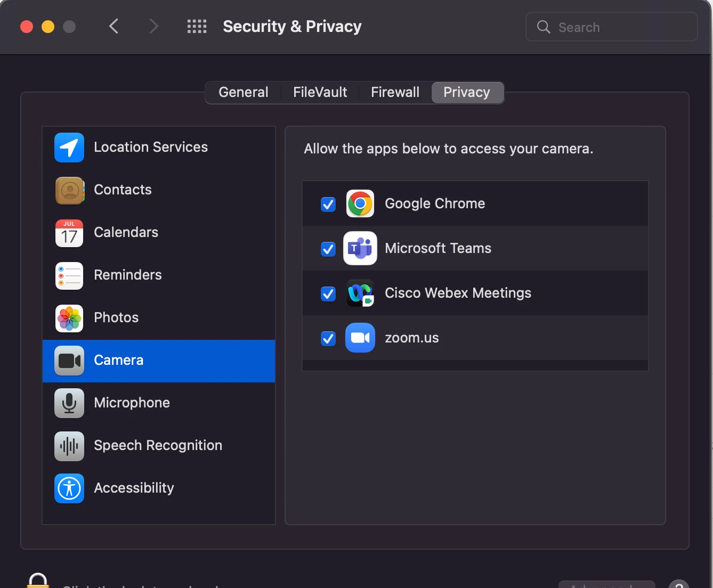Screen dimensions: 713x588
Task: Switch to the General tab
Action: [244, 92]
